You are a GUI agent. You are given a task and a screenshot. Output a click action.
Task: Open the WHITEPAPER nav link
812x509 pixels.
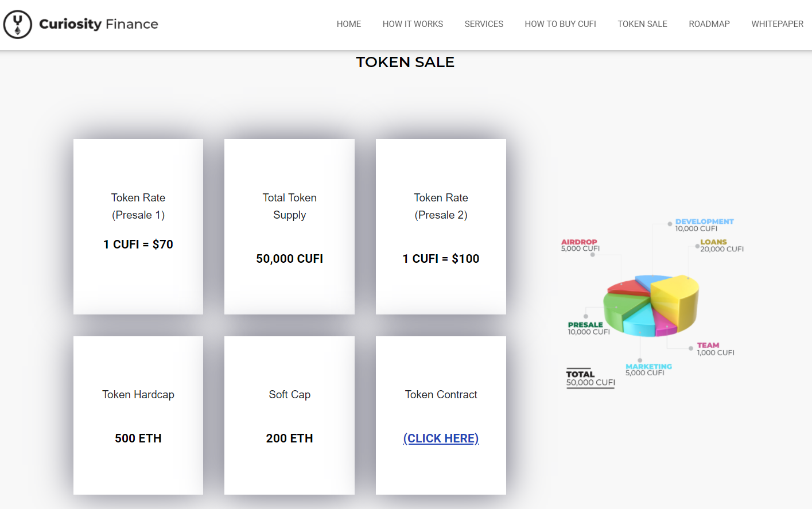[777, 24]
